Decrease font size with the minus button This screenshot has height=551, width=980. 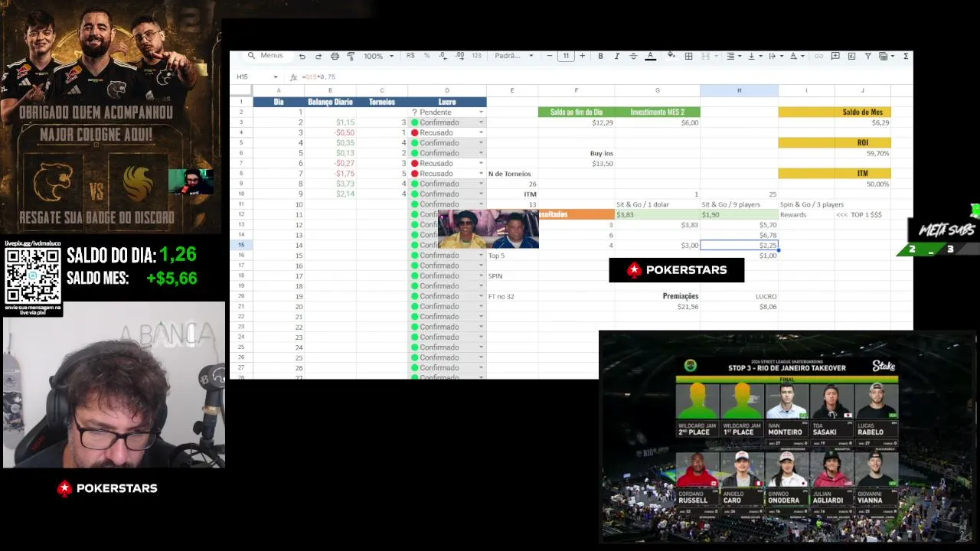[550, 56]
